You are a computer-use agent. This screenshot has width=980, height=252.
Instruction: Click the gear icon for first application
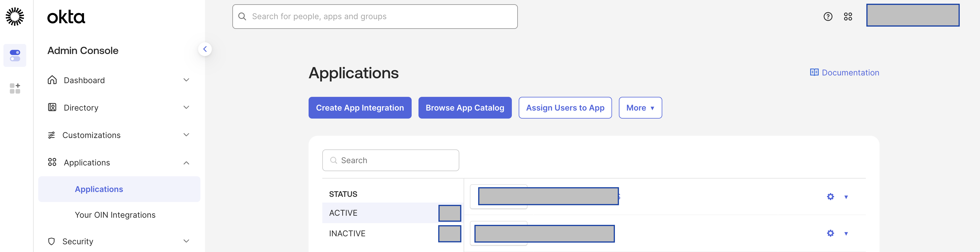pyautogui.click(x=830, y=196)
